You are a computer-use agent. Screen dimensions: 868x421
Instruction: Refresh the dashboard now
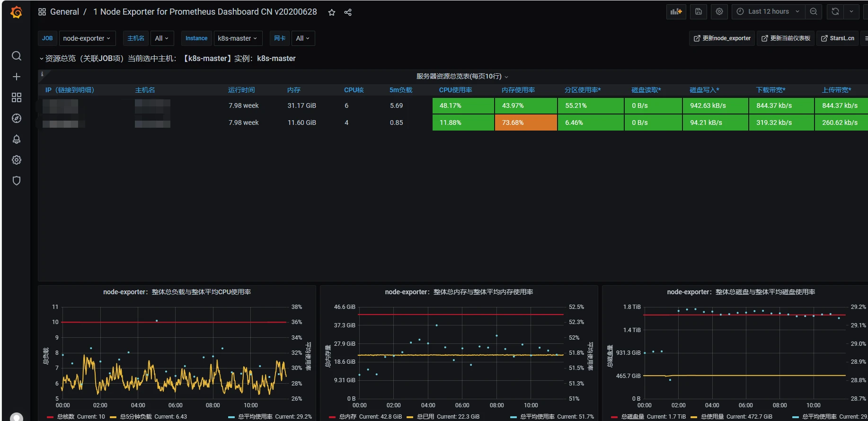(x=835, y=12)
